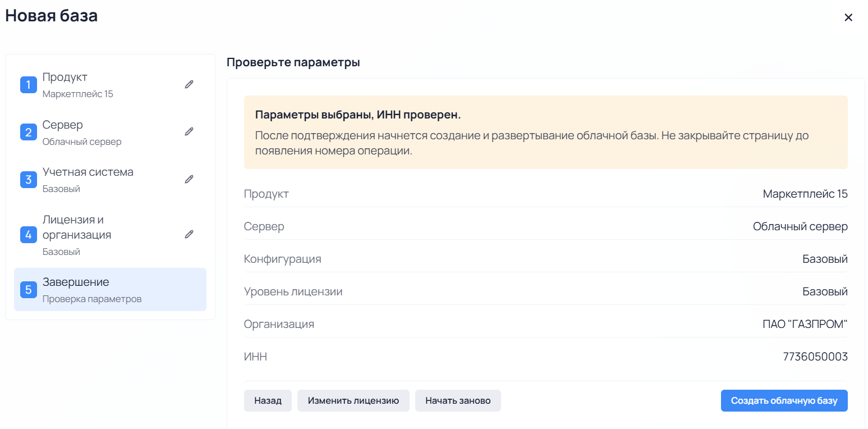Close the Новая база dialog
Image resolution: width=868 pixels, height=429 pixels.
point(848,17)
